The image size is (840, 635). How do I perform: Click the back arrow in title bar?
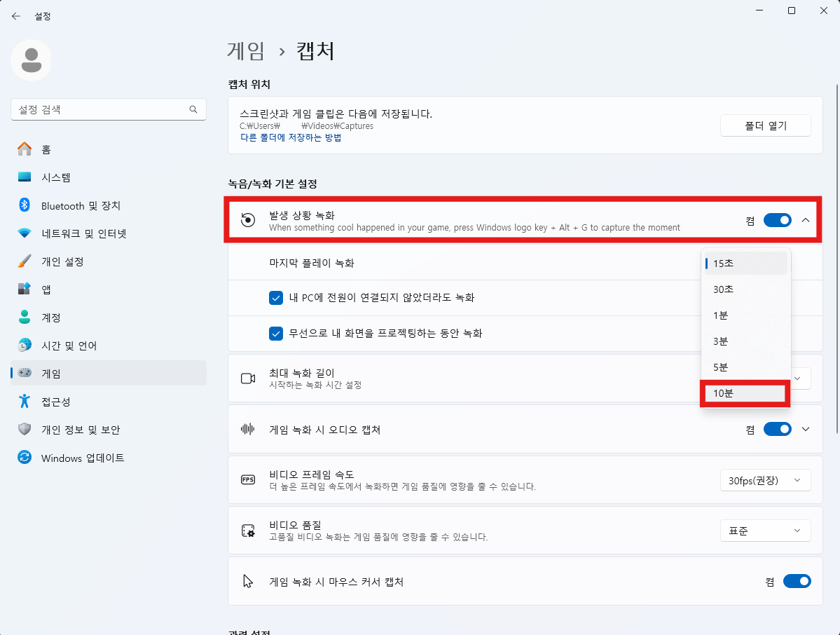click(16, 16)
